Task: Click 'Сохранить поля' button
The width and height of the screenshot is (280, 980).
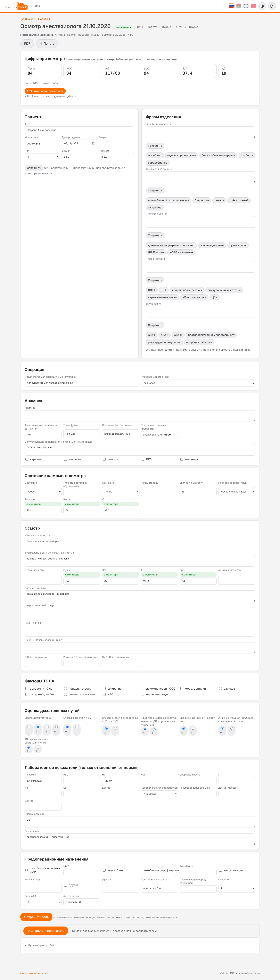Action: 36,917
